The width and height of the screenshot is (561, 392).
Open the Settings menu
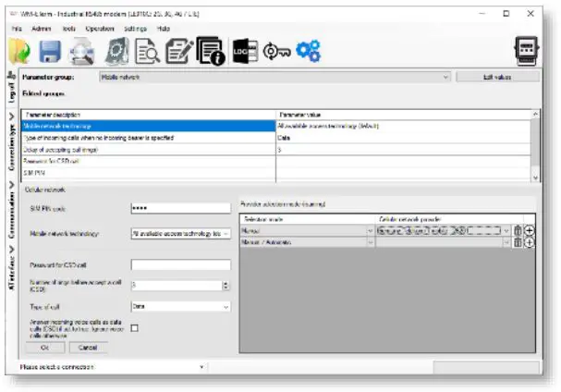pos(135,29)
